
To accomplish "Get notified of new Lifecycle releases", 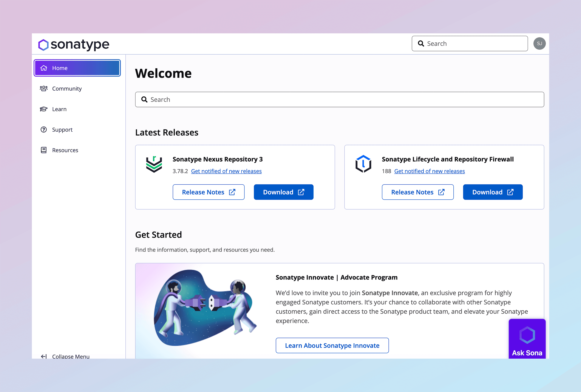I will (430, 171).
